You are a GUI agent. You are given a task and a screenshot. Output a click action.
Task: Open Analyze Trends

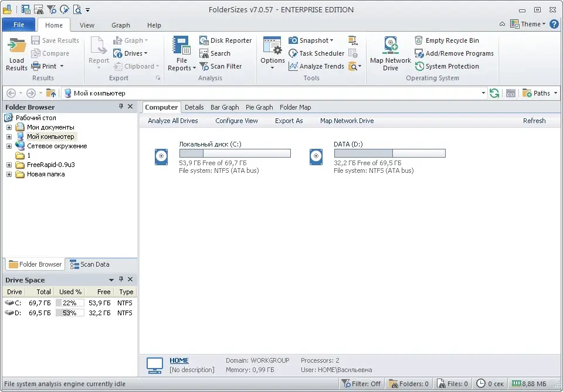(316, 66)
